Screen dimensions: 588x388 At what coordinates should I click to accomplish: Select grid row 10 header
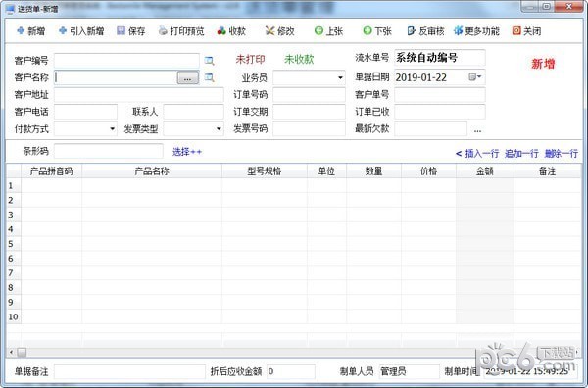click(x=14, y=316)
